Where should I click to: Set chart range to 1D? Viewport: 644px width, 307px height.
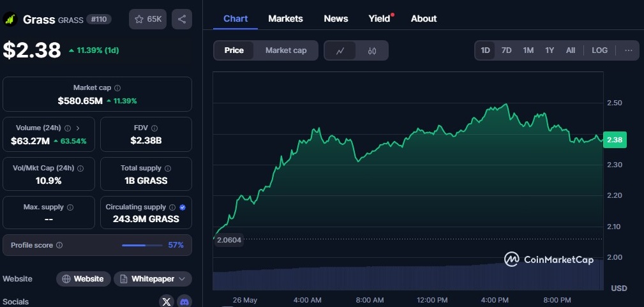pyautogui.click(x=486, y=50)
